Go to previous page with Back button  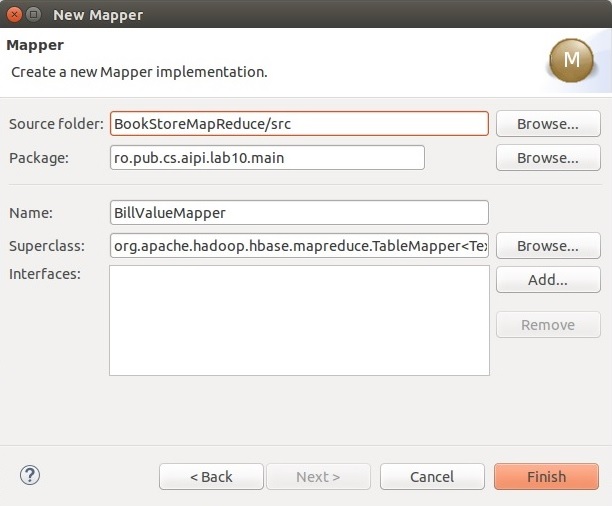pos(211,477)
